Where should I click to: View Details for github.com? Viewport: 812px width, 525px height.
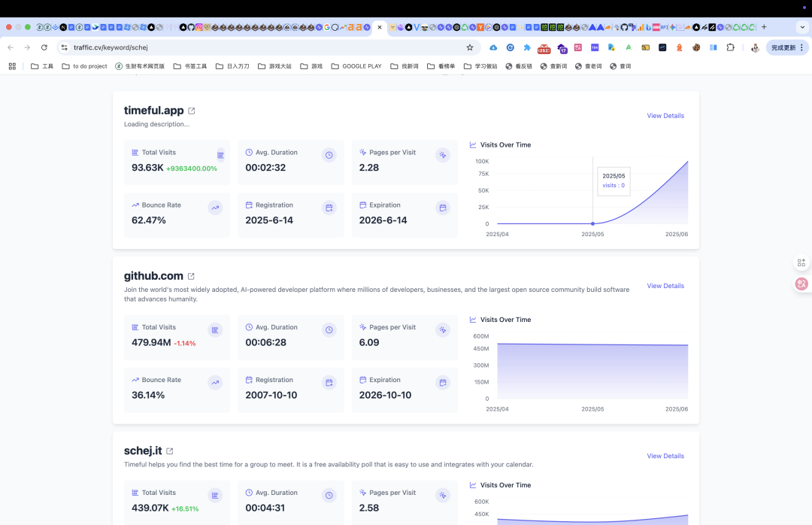[x=665, y=286]
